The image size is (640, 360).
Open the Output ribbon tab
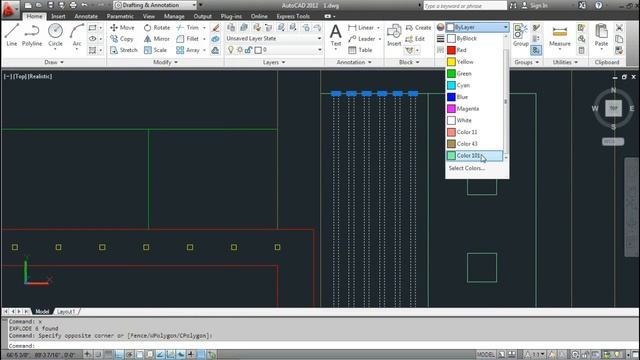(202, 16)
